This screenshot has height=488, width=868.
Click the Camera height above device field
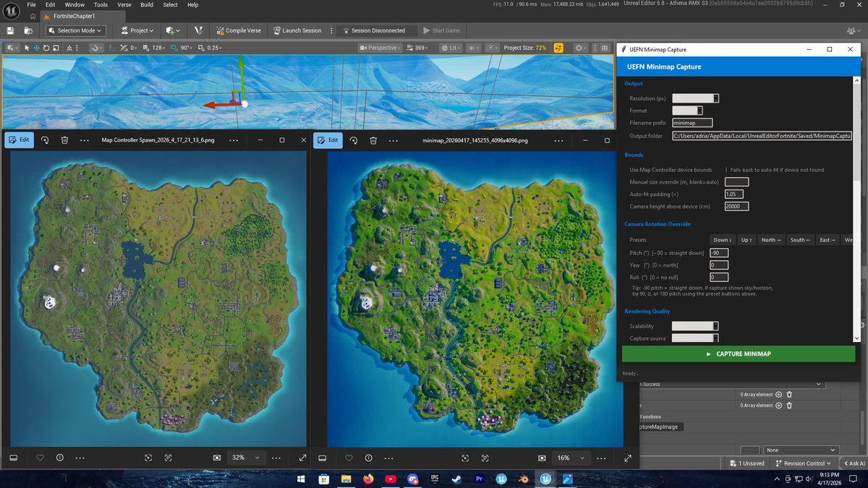point(736,207)
